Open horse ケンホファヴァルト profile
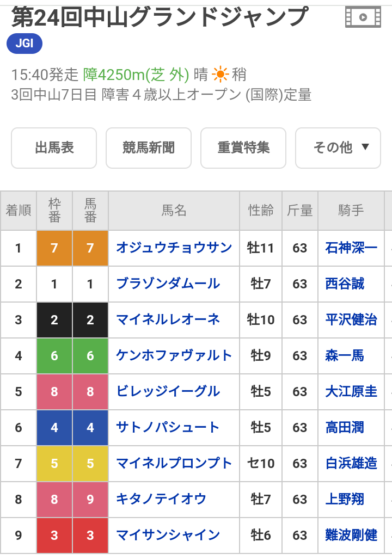Image resolution: width=392 pixels, height=560 pixels. click(x=174, y=355)
